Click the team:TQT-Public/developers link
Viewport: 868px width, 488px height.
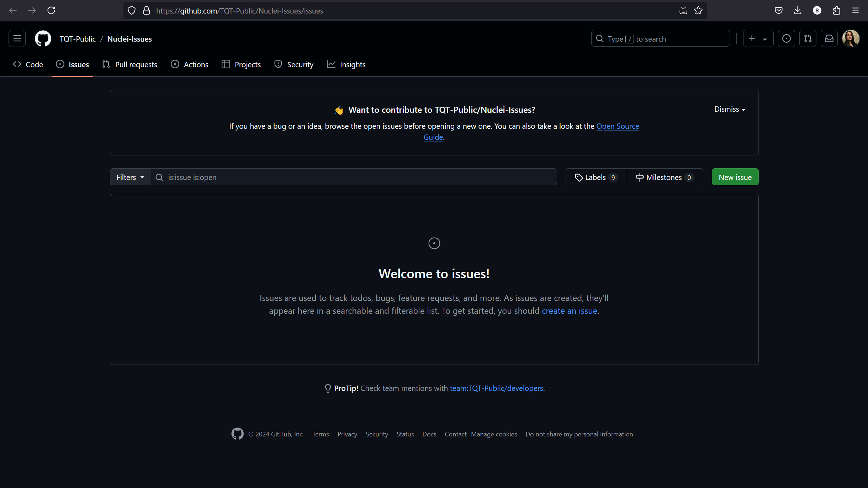click(497, 388)
